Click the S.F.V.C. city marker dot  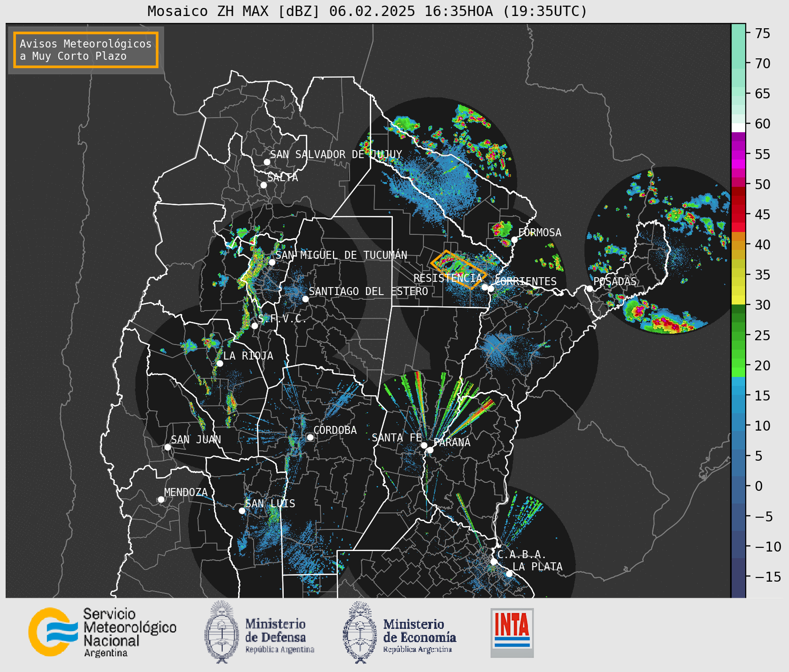(x=255, y=326)
